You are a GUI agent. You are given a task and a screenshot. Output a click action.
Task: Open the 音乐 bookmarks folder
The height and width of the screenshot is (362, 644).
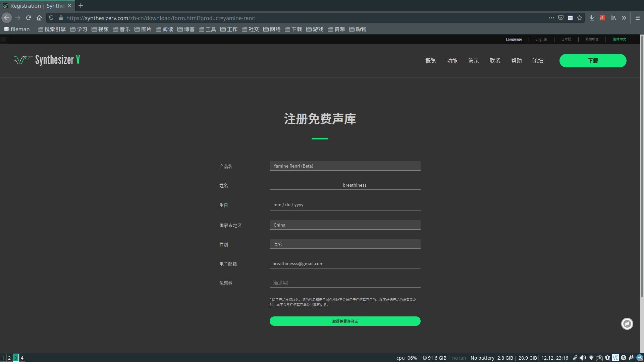coord(121,29)
